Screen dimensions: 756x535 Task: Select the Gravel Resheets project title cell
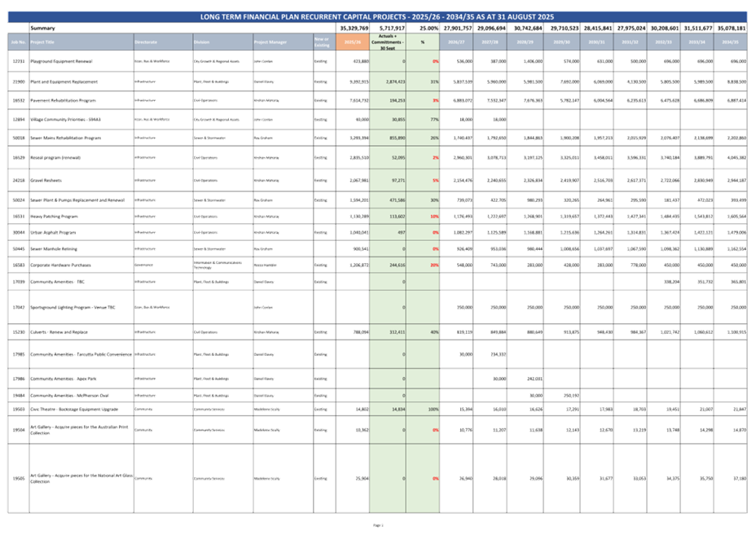81,179
